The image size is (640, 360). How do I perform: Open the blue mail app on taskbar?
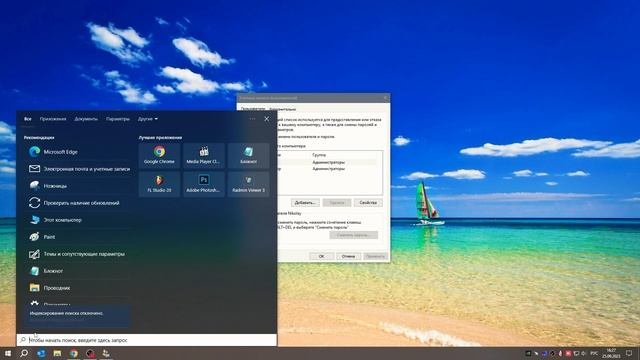tap(41, 353)
